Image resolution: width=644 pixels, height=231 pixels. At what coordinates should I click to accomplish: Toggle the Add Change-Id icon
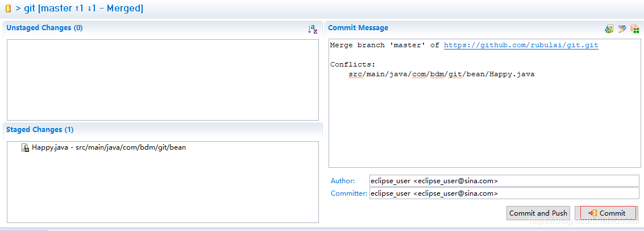click(x=634, y=28)
